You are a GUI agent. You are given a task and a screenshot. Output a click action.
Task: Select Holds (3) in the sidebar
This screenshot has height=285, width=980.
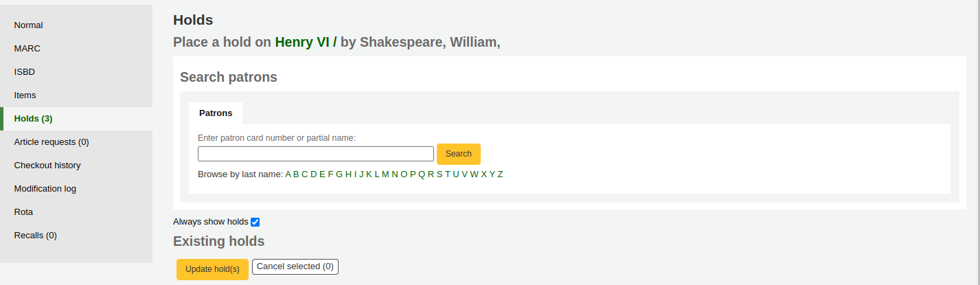tap(34, 119)
